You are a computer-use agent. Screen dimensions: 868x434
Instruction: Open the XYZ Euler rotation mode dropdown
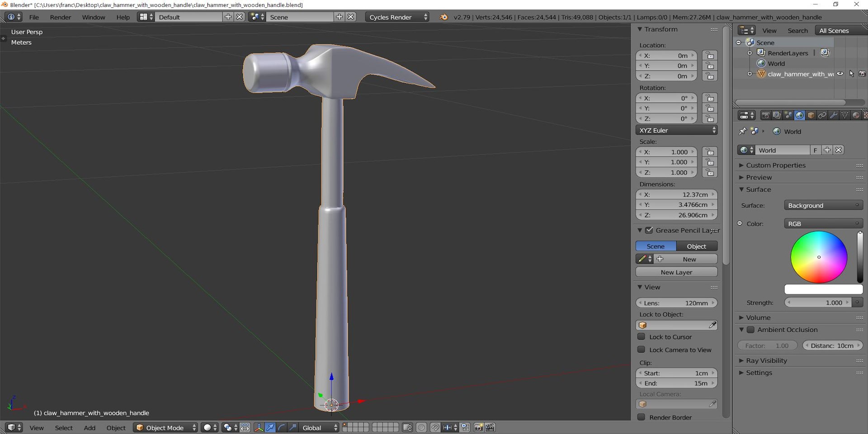[676, 130]
